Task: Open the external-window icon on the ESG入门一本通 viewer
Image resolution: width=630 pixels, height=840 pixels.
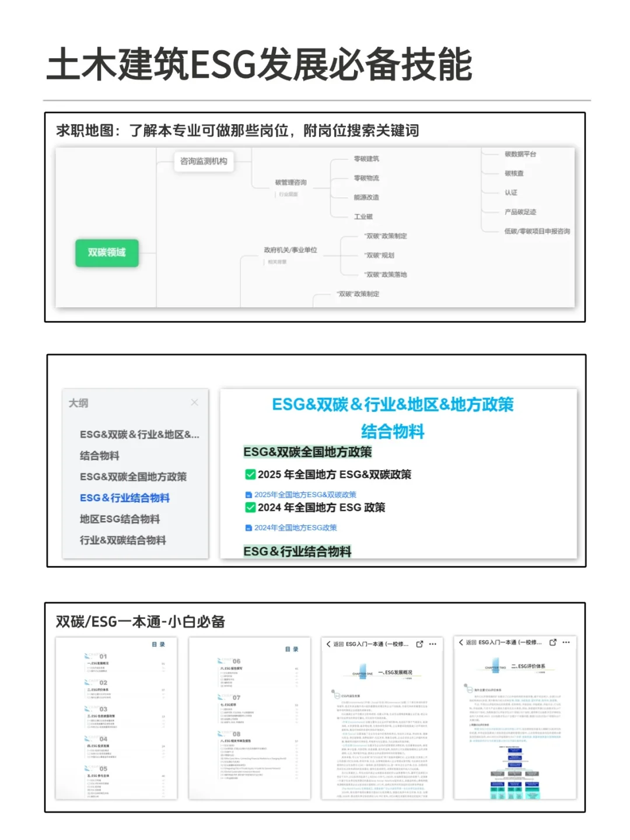Action: 419,643
